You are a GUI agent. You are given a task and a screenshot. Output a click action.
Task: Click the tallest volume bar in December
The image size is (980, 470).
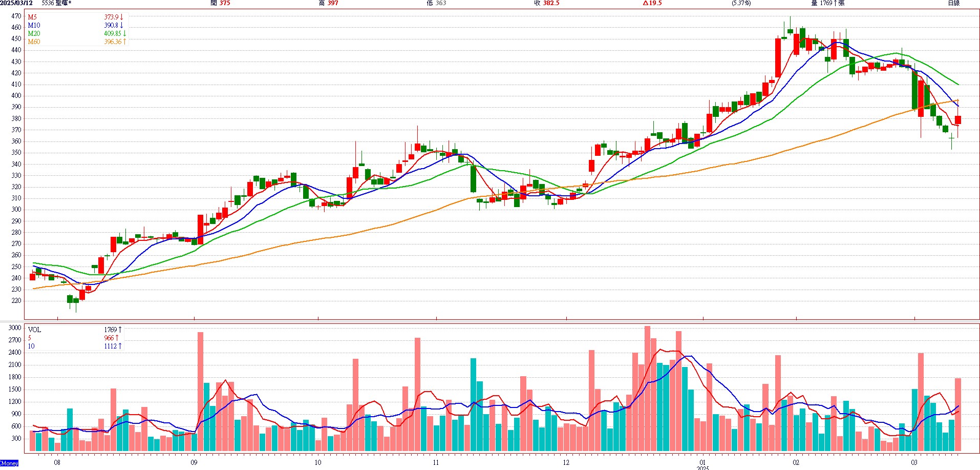click(x=647, y=388)
